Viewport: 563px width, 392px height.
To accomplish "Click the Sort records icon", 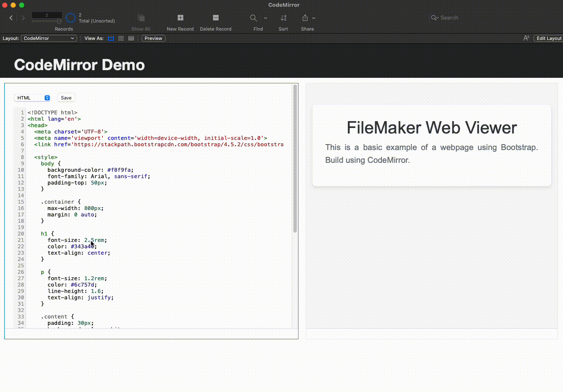I will point(283,18).
